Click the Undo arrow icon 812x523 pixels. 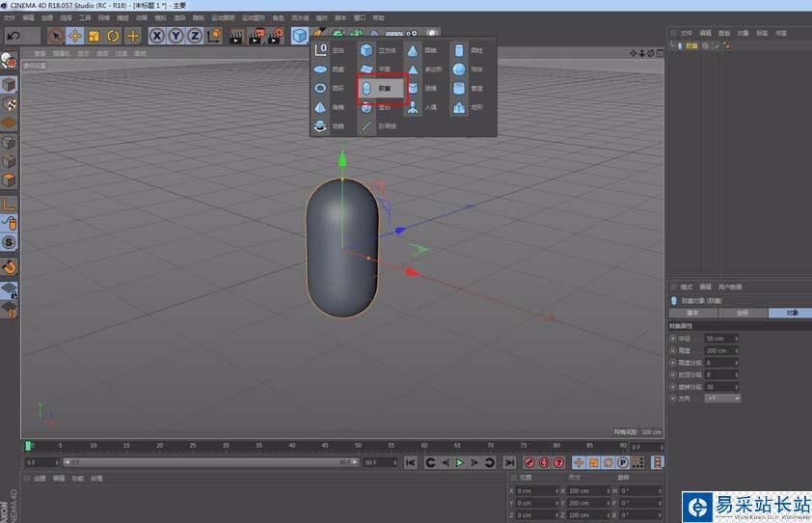14,36
